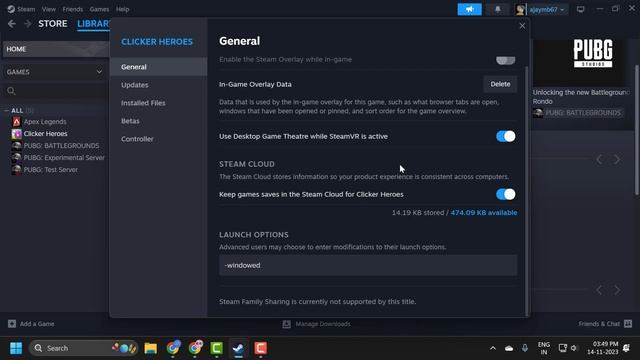Select the Apex Legends game icon
This screenshot has height=360, width=640.
tap(16, 122)
